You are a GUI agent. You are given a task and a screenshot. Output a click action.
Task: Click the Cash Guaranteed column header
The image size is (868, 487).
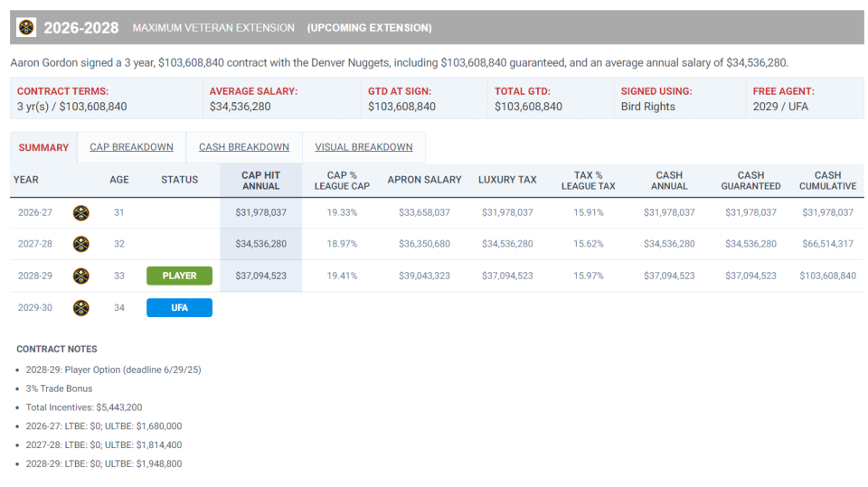[x=750, y=180]
